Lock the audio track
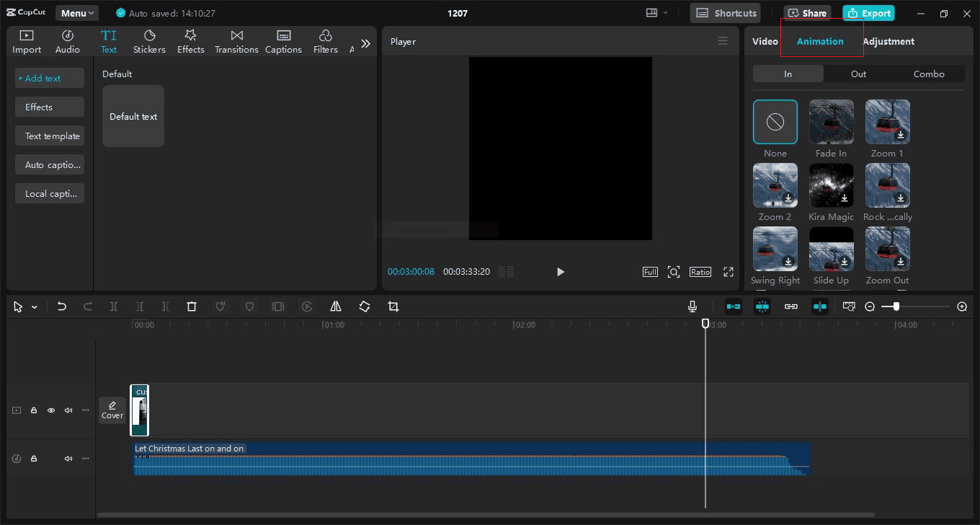 34,459
